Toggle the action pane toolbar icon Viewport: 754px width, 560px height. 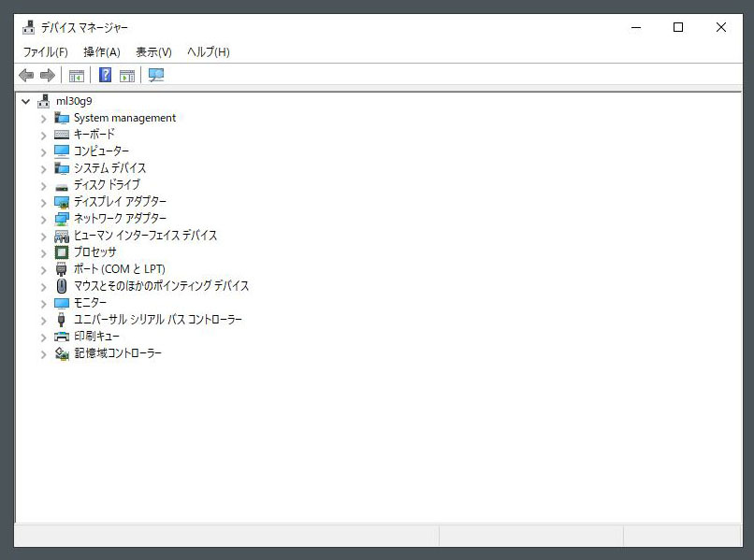tap(127, 76)
